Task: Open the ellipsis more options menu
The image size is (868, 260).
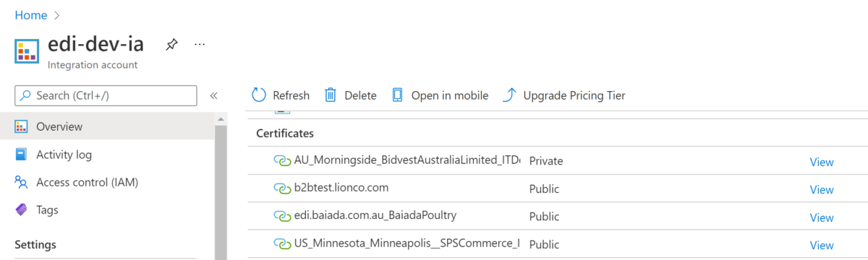Action: coord(200,45)
